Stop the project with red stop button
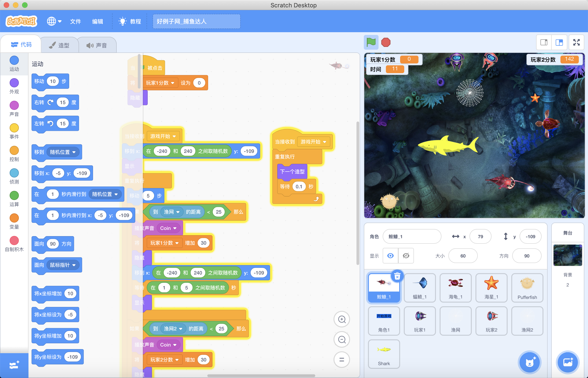The width and height of the screenshot is (588, 378). click(x=386, y=43)
